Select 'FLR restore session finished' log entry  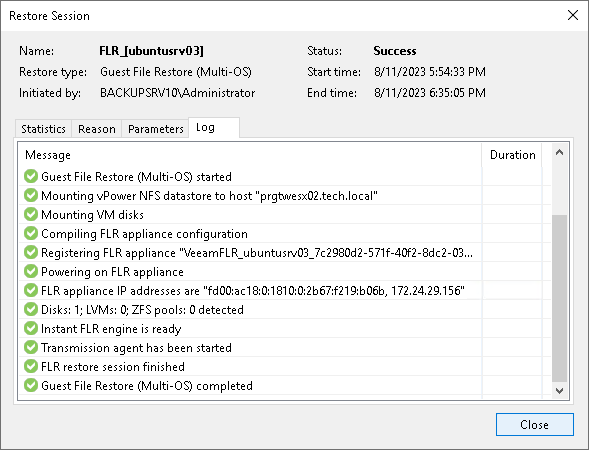[285, 366]
